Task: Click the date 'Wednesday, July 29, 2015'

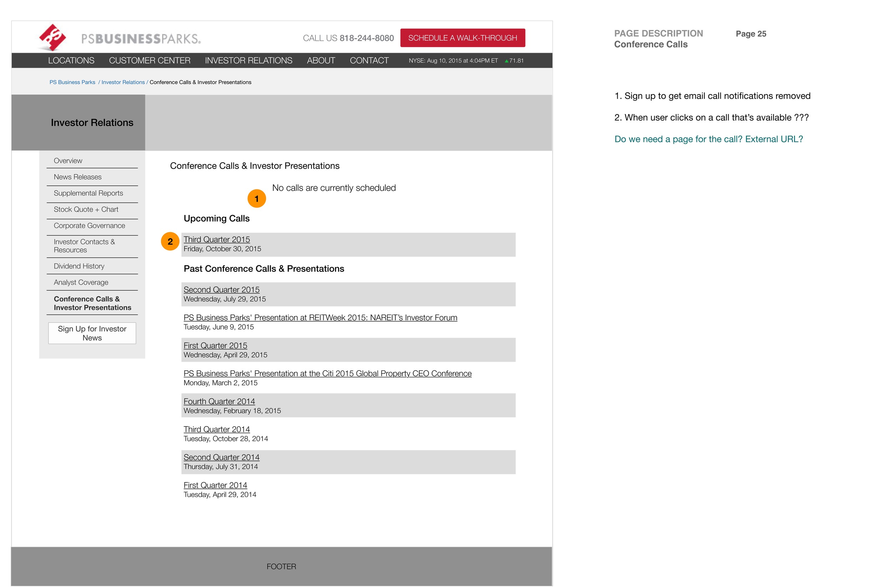Action: click(x=224, y=299)
